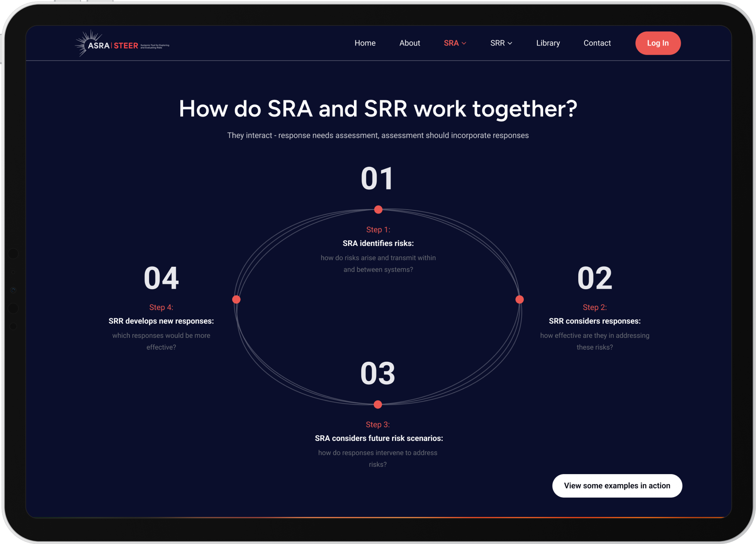The width and height of the screenshot is (756, 544).
Task: Select the large 04 step number
Action: pyautogui.click(x=161, y=278)
